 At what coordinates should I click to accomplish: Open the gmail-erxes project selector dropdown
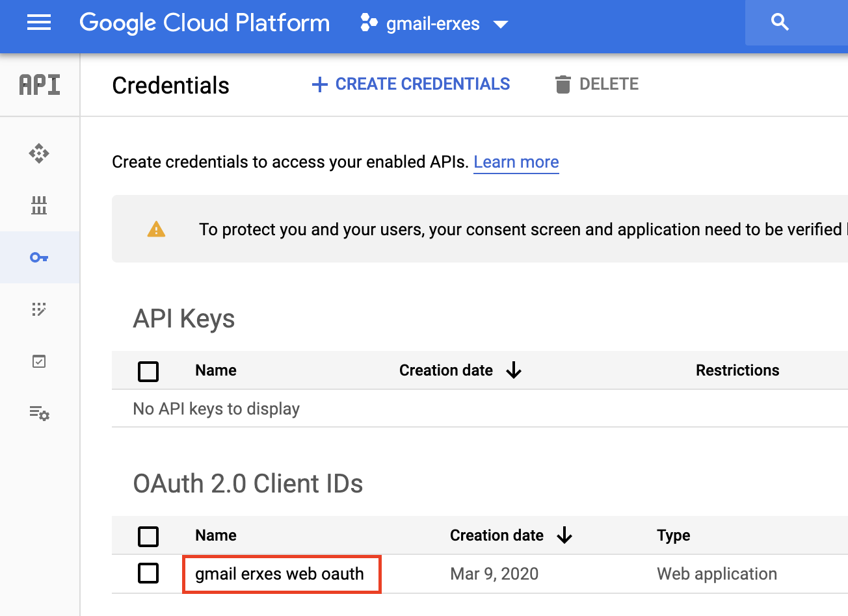pos(434,24)
